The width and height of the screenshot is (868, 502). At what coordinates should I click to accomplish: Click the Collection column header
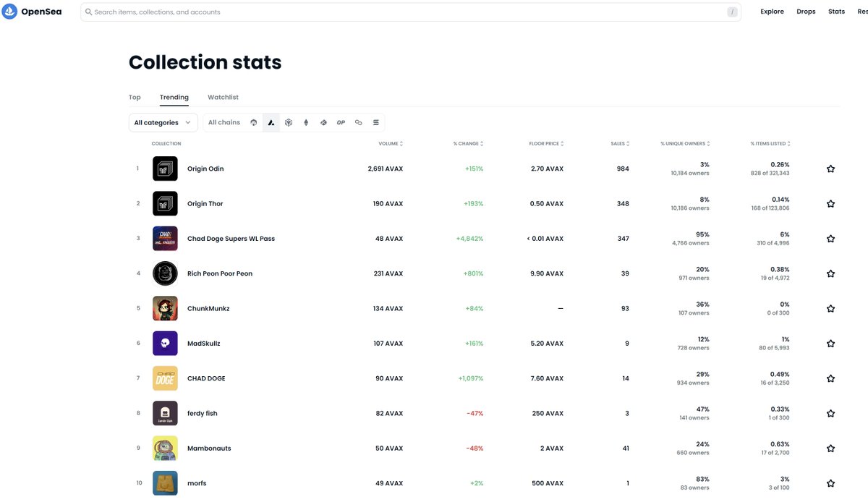(x=166, y=143)
